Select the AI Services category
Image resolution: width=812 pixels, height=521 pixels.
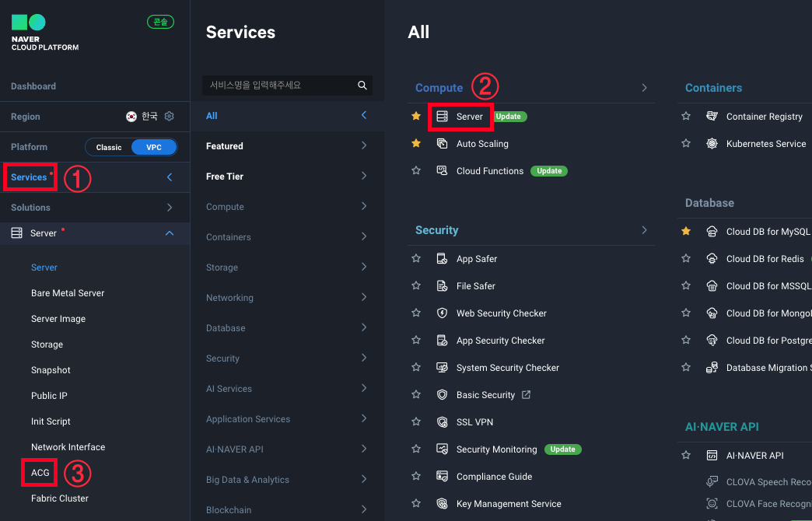click(x=288, y=389)
